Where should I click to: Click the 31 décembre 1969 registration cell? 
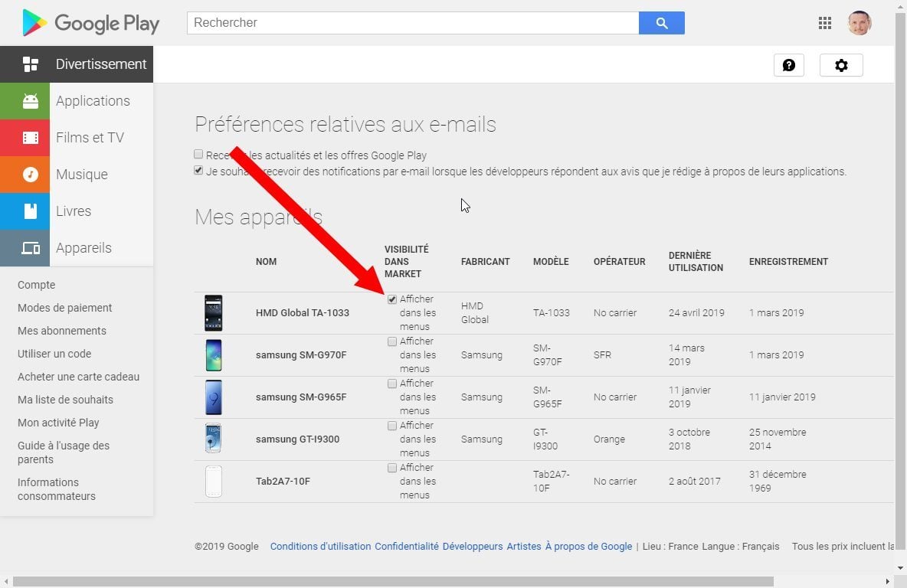click(778, 481)
